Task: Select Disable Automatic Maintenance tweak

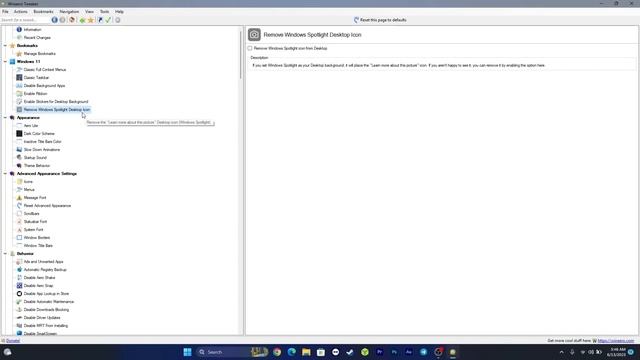Action: (x=49, y=302)
